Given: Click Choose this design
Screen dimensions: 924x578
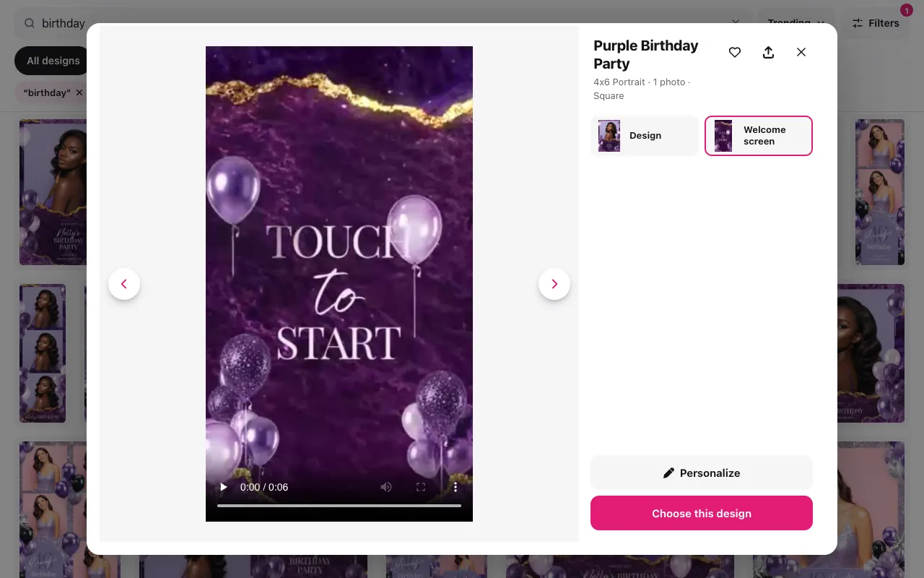Looking at the screenshot, I should (x=702, y=513).
